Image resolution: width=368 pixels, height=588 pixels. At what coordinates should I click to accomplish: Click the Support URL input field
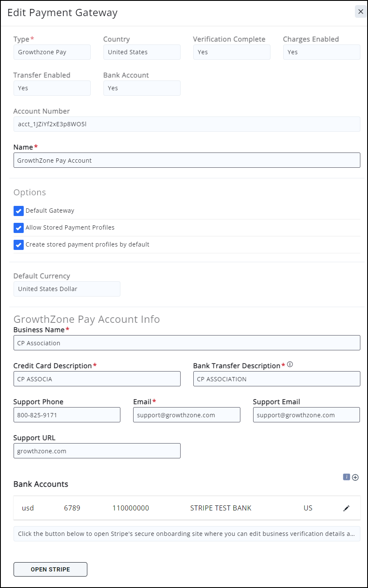tap(97, 451)
